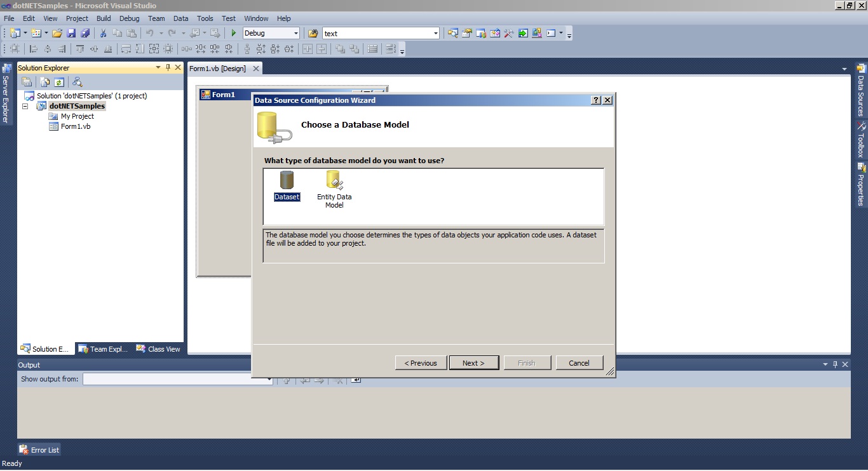Viewport: 868px width, 471px height.
Task: Collapse the dotNETSamples project node
Action: pyautogui.click(x=25, y=106)
